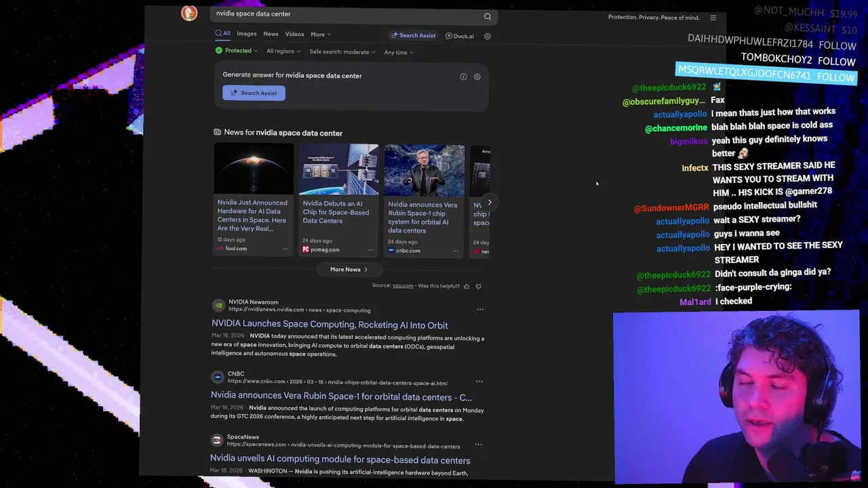The height and width of the screenshot is (488, 868).
Task: Open three-dot menu on pcmag.com news card
Action: tap(370, 249)
